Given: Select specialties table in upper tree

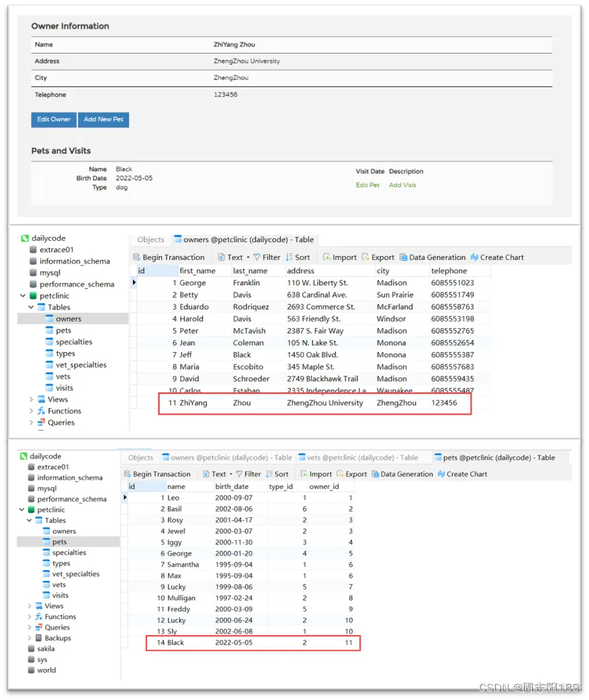Looking at the screenshot, I should (x=69, y=342).
